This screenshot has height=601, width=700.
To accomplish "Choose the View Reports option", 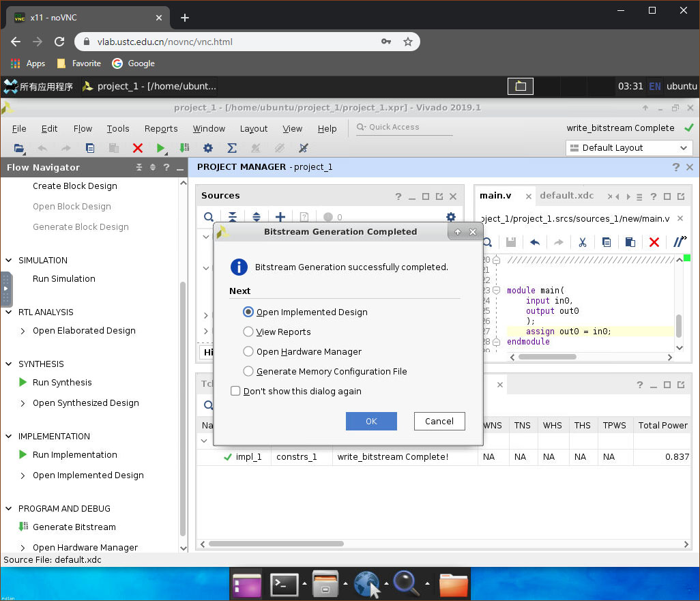I will tap(247, 332).
